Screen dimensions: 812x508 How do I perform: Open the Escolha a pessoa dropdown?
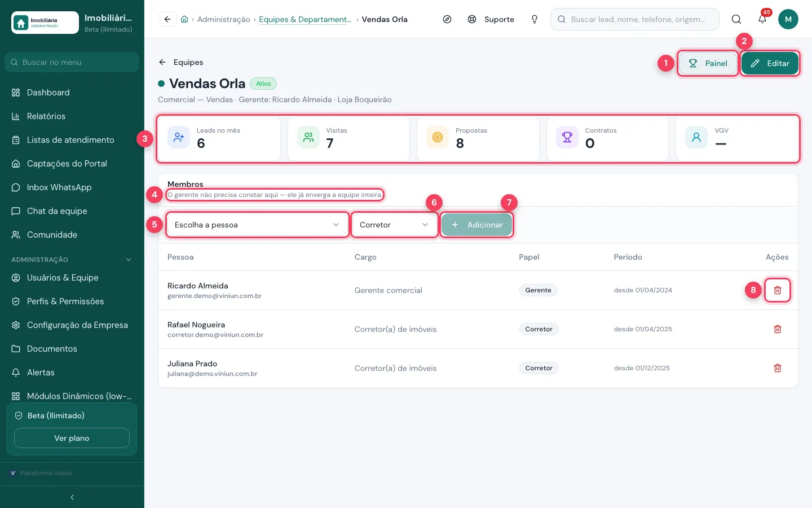258,225
